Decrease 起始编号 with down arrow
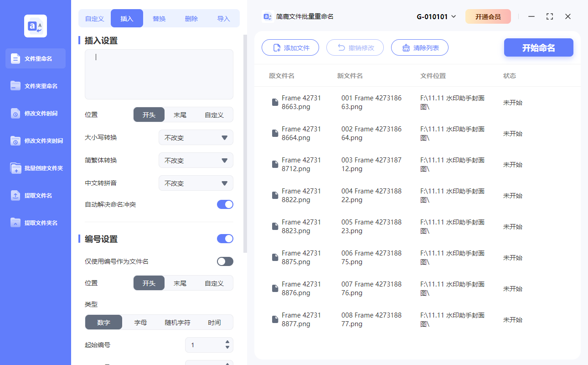Image resolution: width=588 pixels, height=365 pixels. pos(227,348)
